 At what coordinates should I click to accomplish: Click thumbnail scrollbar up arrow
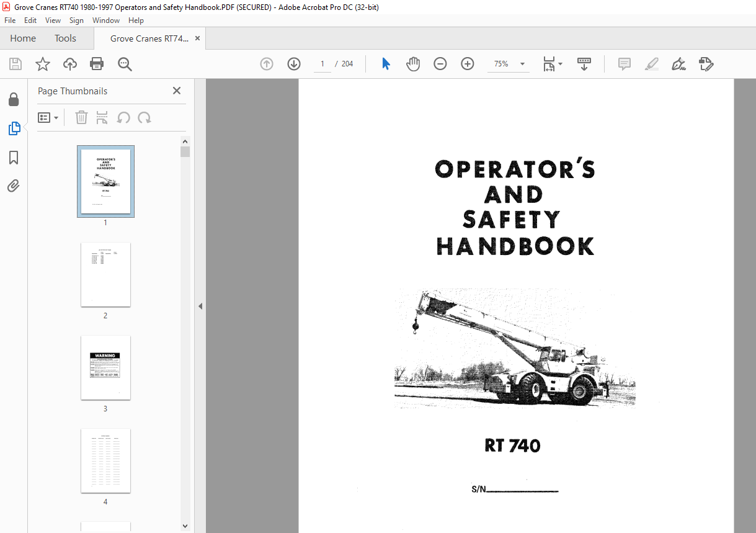tap(185, 141)
